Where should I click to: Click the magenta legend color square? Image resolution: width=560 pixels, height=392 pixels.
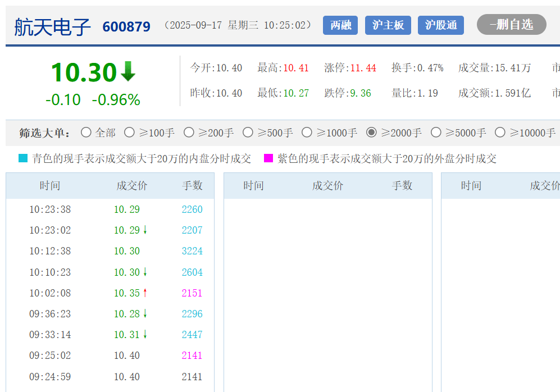point(268,158)
